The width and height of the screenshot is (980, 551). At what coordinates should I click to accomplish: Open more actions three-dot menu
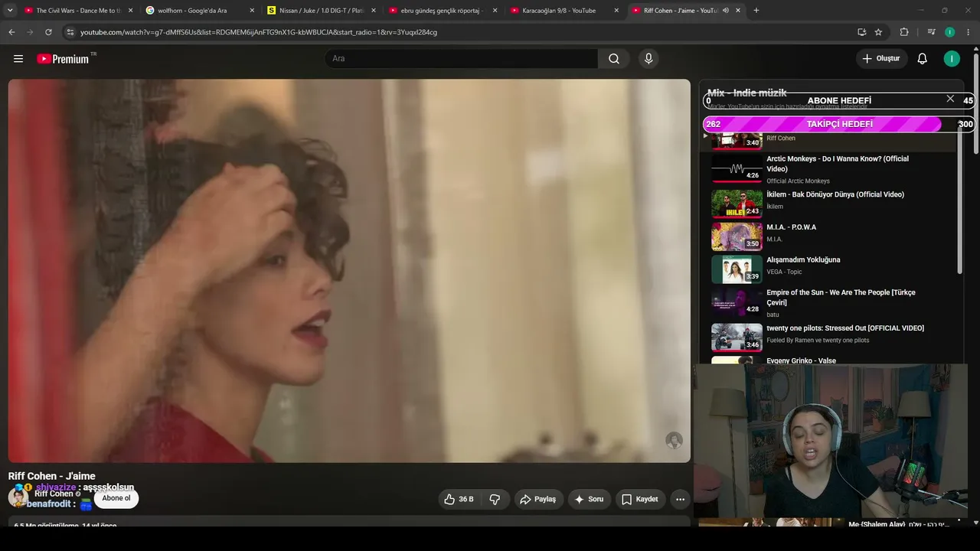coord(680,499)
